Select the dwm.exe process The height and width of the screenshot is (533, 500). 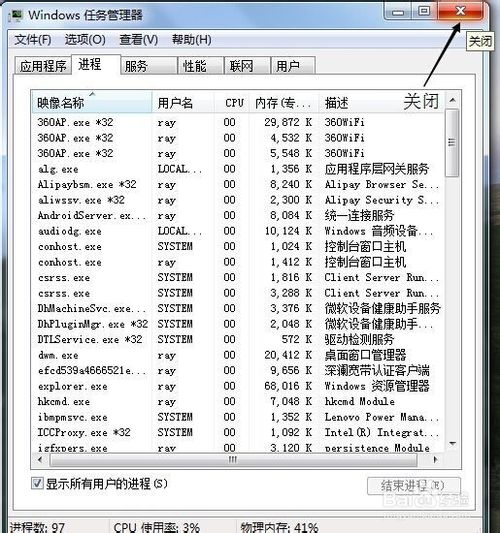click(x=238, y=355)
